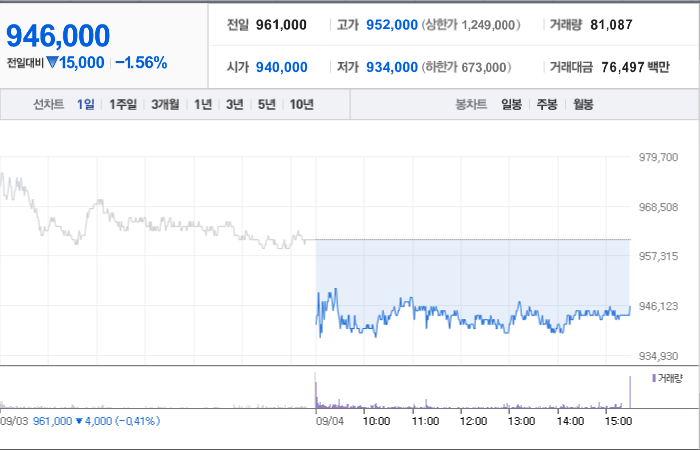Viewport: 700px width, 450px height.
Task: Click the 상한가 1,249,000 text
Action: pyautogui.click(x=471, y=25)
